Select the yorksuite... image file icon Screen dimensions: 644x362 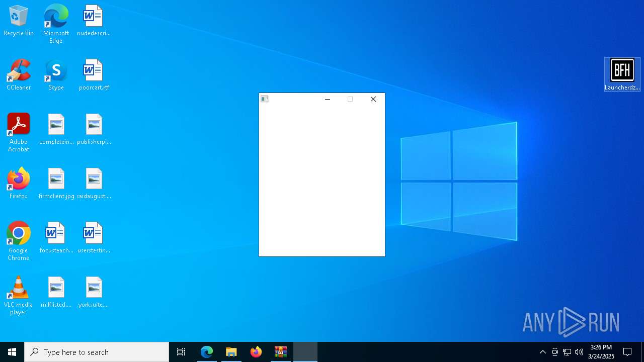point(94,292)
